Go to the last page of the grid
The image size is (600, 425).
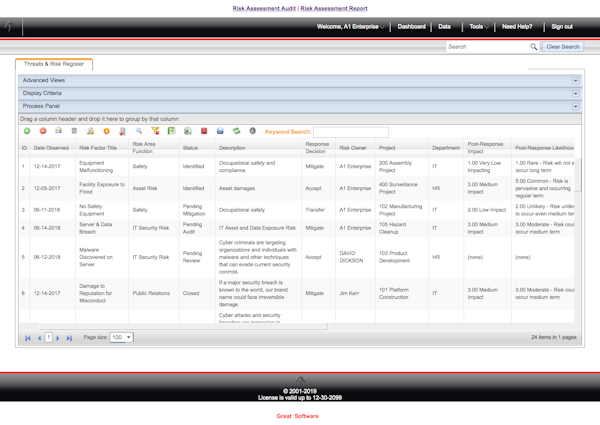pyautogui.click(x=70, y=338)
